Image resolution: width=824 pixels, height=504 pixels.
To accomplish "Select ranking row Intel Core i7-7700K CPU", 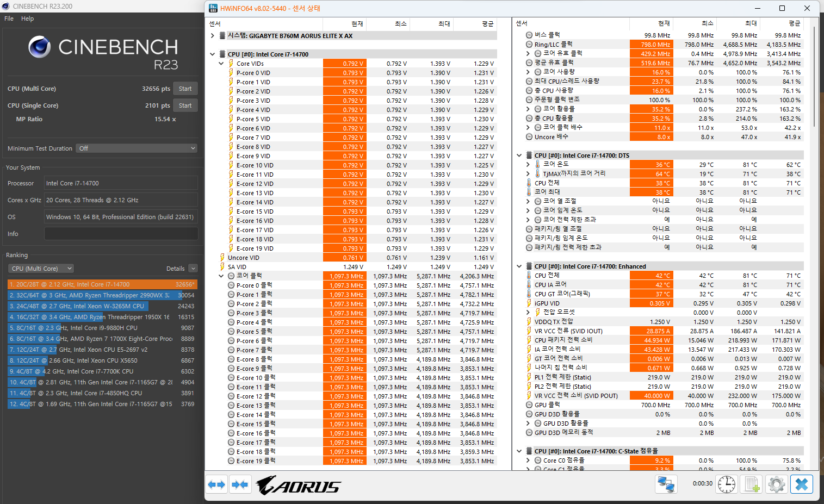I will pos(102,371).
